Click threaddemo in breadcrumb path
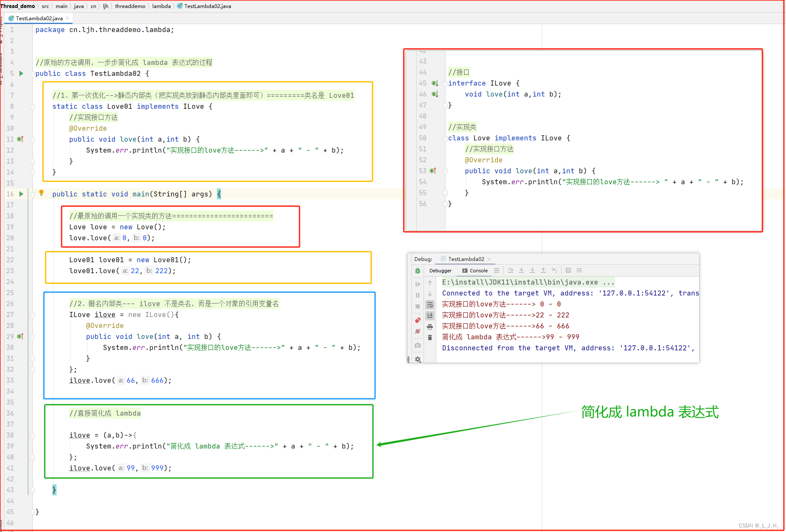This screenshot has height=532, width=786. pyautogui.click(x=130, y=6)
